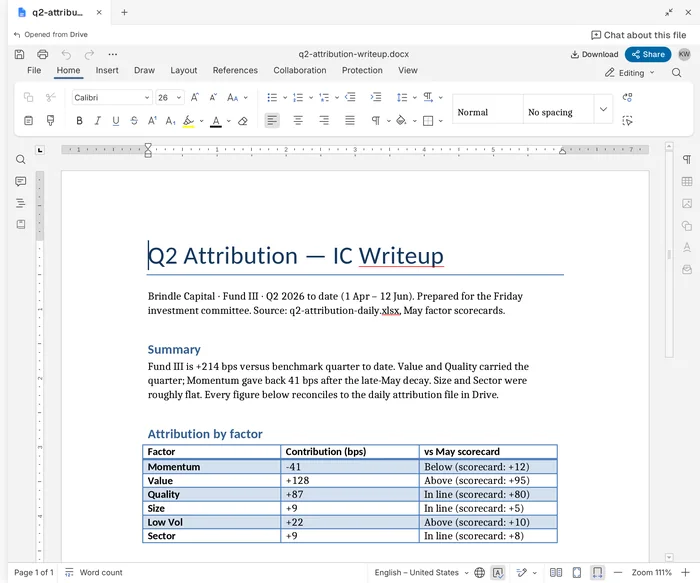Open the Comments panel in the left sidebar
700x583 pixels.
pyautogui.click(x=21, y=181)
